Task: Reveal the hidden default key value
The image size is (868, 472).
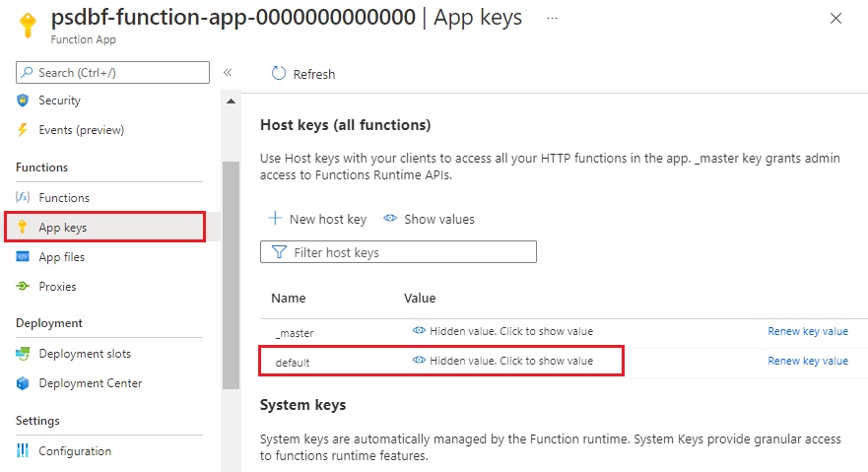Action: (502, 361)
